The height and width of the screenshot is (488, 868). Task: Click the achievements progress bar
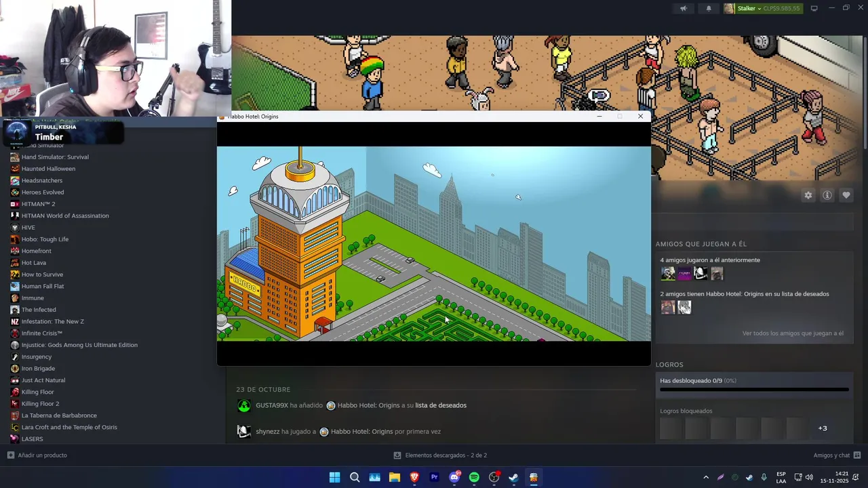pos(754,390)
